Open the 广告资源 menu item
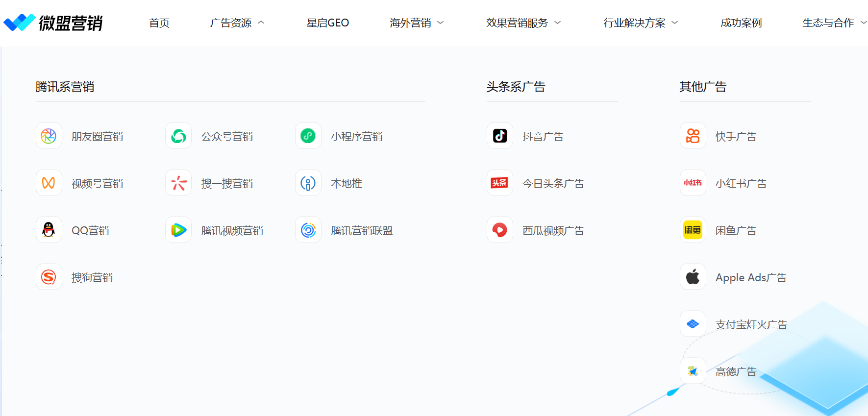This screenshot has width=868, height=416. pyautogui.click(x=231, y=23)
